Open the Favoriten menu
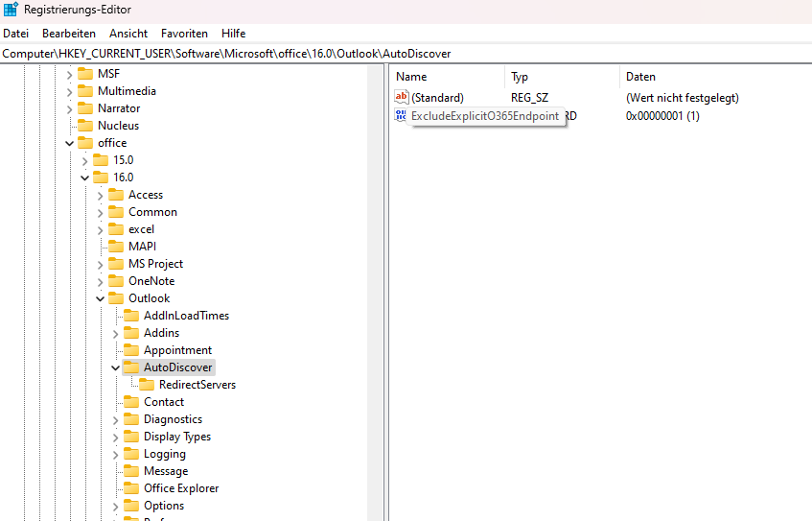 coord(184,34)
